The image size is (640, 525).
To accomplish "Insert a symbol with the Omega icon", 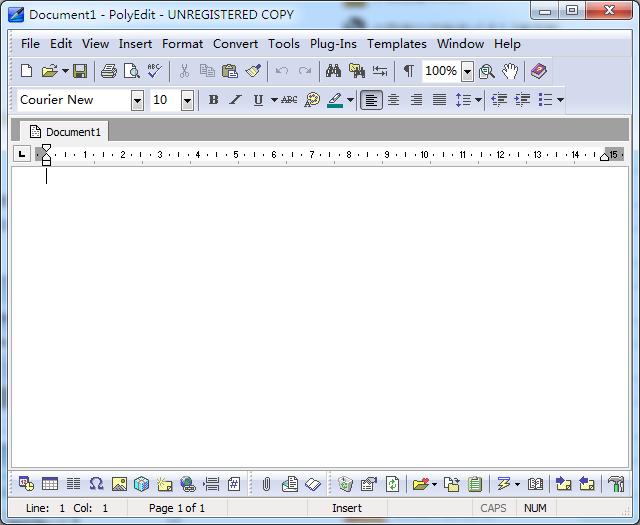I will pos(96,484).
